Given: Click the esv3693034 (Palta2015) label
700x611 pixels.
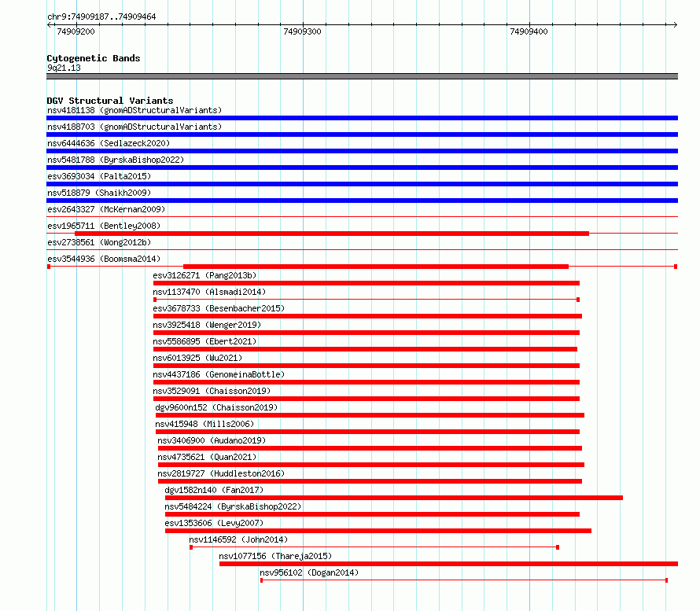Looking at the screenshot, I should [99, 176].
